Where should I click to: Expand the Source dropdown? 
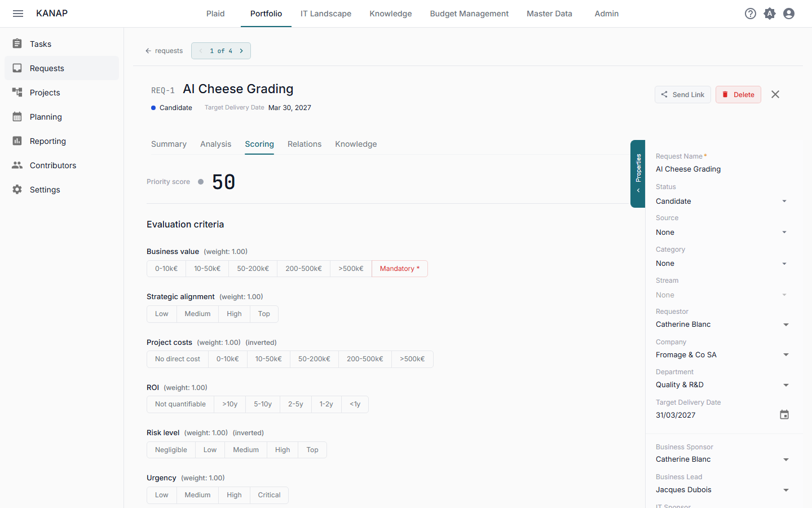pos(722,233)
